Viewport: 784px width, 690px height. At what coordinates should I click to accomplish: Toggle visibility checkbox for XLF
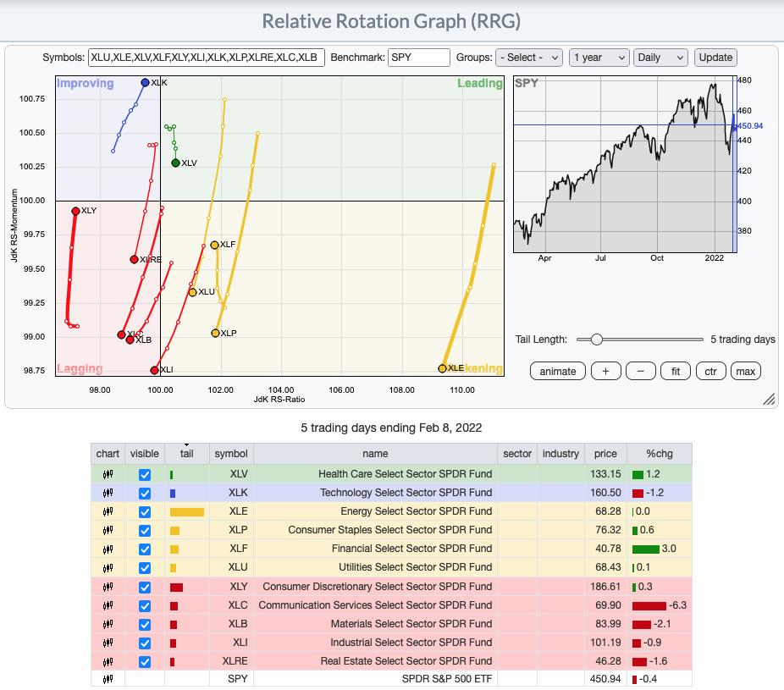[x=145, y=549]
